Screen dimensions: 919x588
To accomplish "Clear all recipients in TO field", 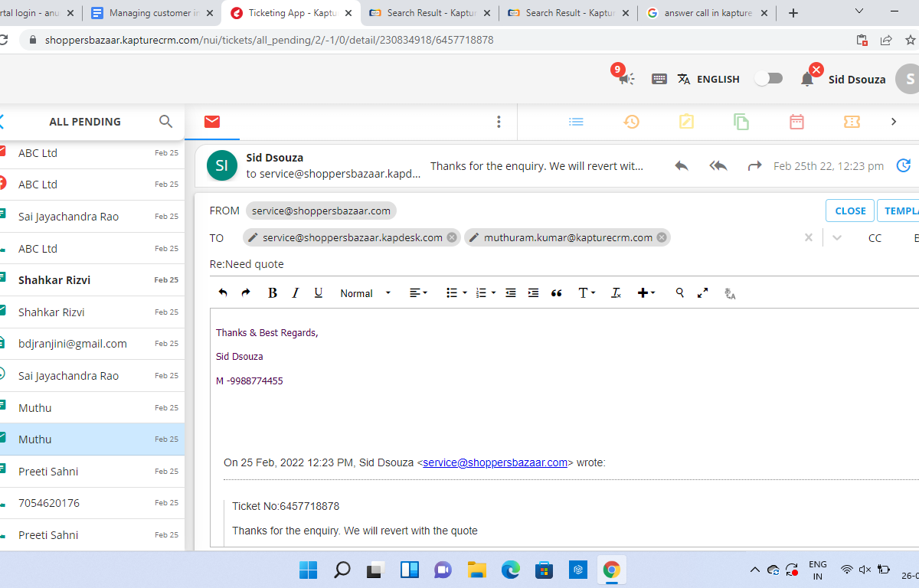I will click(x=809, y=237).
